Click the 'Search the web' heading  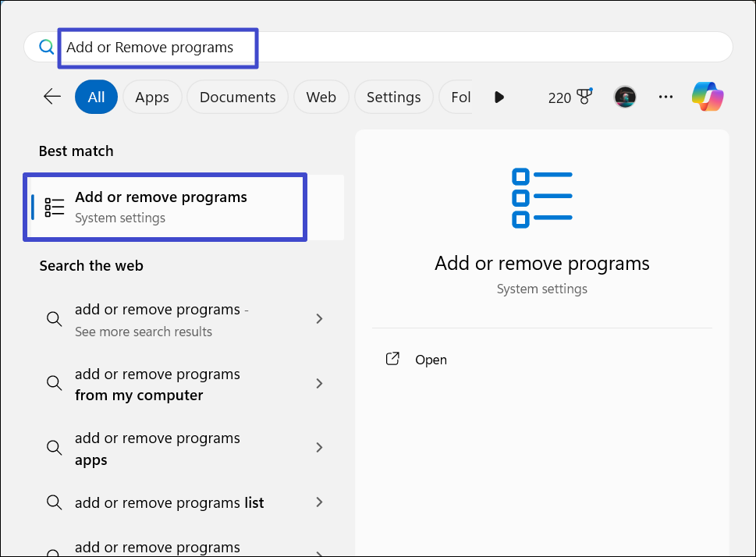91,266
